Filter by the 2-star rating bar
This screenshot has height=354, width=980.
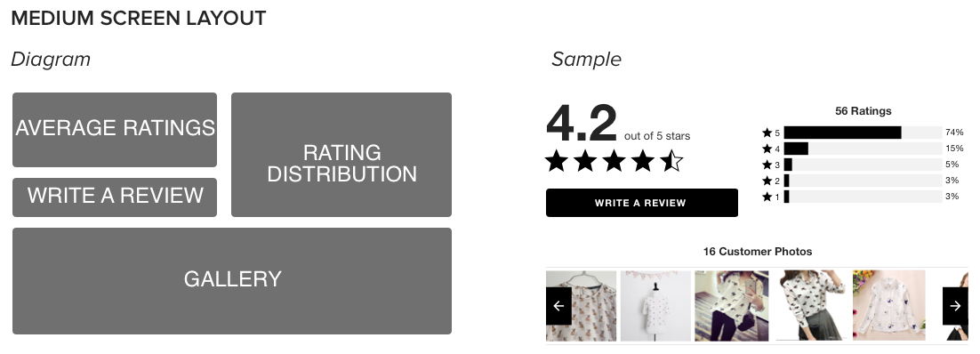point(863,181)
